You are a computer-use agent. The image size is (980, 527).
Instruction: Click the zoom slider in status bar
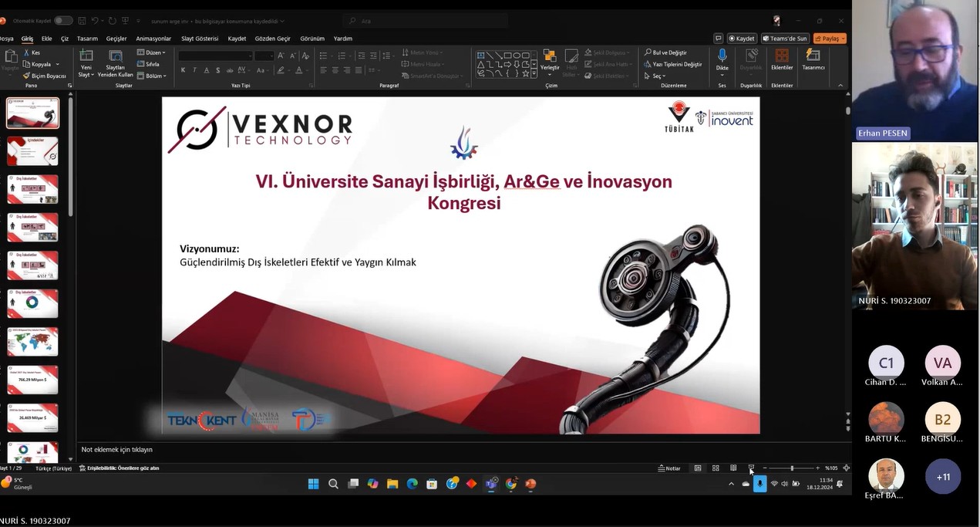791,468
